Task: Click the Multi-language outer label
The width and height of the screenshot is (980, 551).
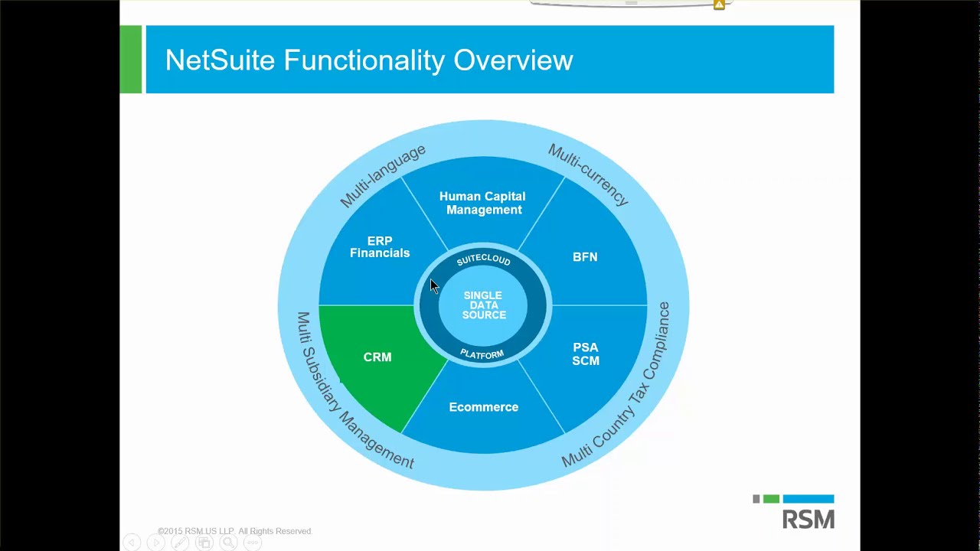Action: (383, 175)
